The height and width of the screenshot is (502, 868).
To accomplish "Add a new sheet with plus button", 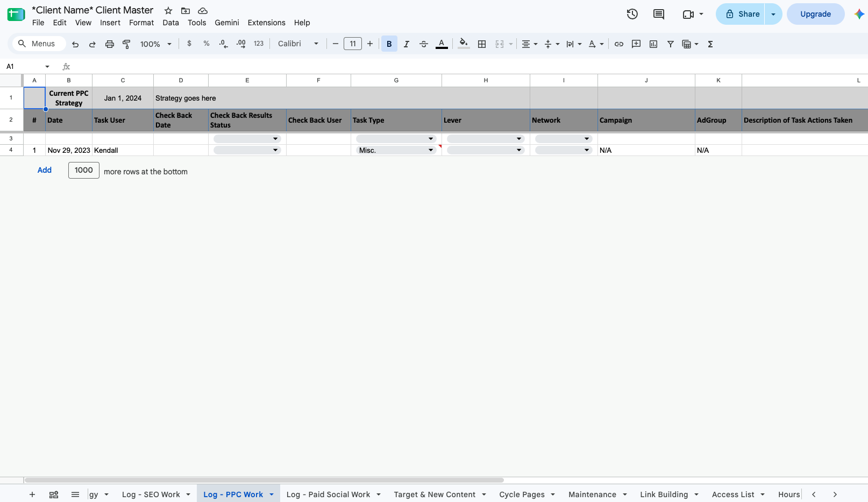I will tap(32, 494).
